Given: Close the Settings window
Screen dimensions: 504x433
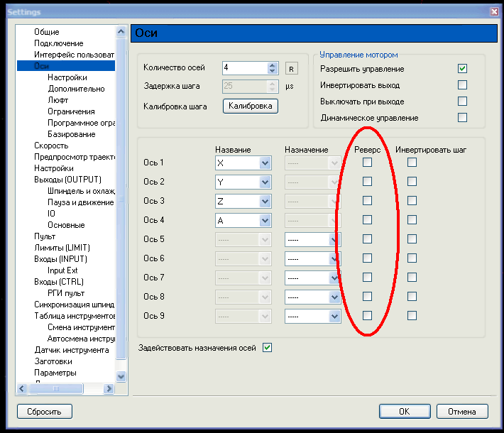Looking at the screenshot, I should (494, 11).
